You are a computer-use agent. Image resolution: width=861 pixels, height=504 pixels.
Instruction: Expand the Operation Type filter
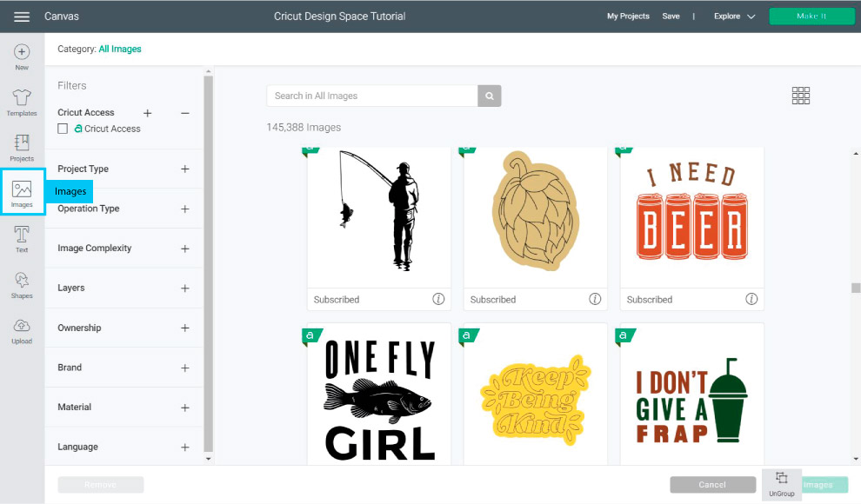coord(185,209)
